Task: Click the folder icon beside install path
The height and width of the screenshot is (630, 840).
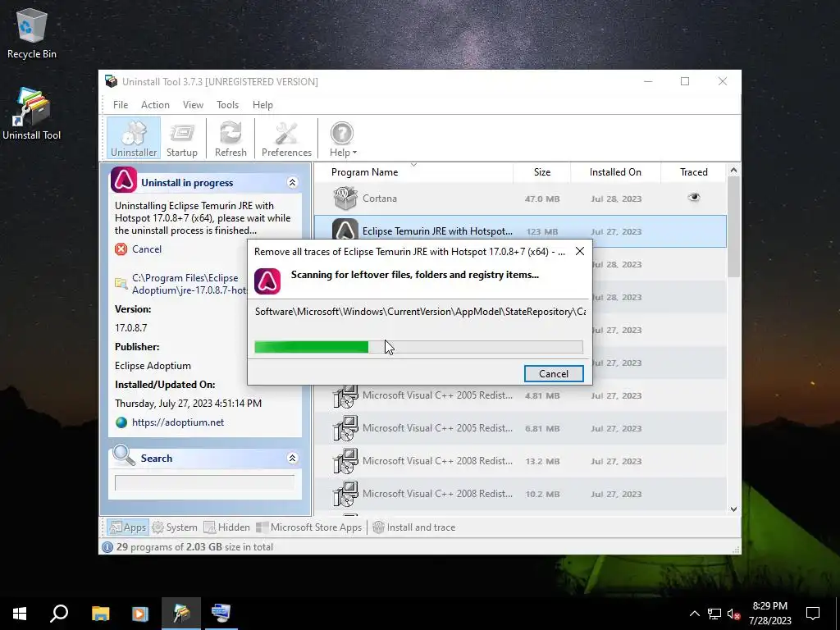Action: tap(121, 283)
